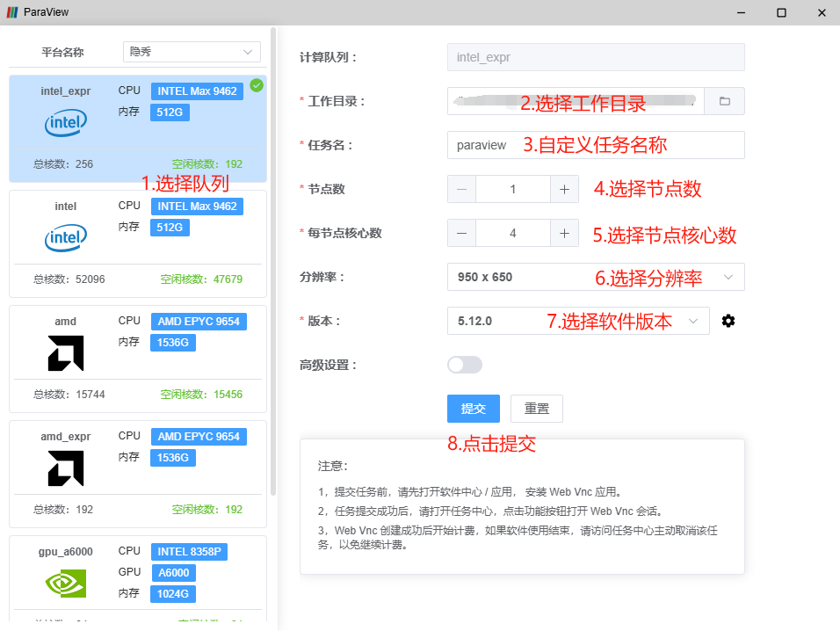Open version settings gear icon

(728, 321)
